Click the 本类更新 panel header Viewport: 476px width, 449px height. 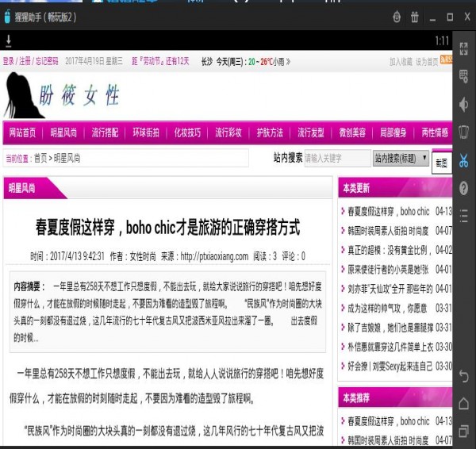point(356,188)
